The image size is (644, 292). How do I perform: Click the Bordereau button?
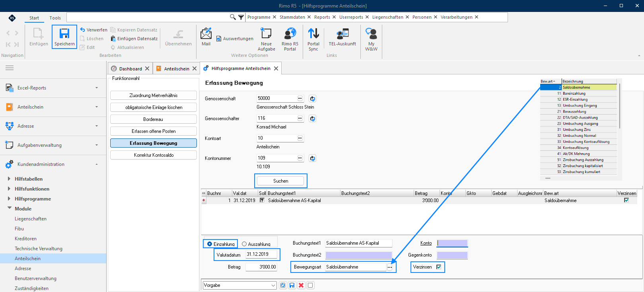click(154, 119)
